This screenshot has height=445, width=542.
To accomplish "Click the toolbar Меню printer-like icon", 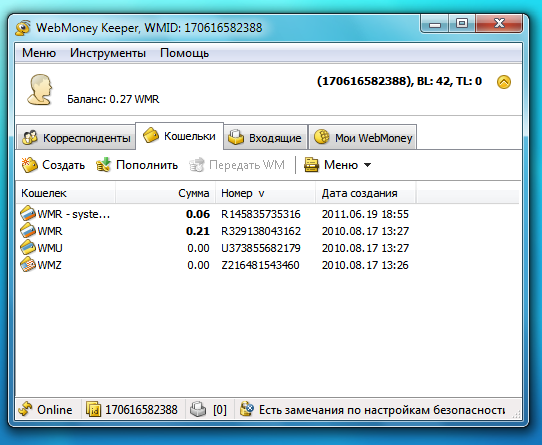I will [311, 165].
